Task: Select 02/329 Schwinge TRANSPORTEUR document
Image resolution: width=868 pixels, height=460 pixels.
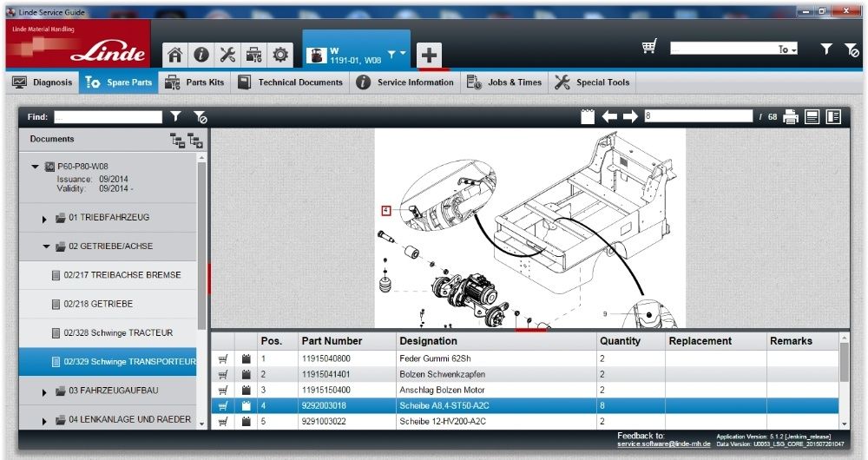Action: point(108,361)
